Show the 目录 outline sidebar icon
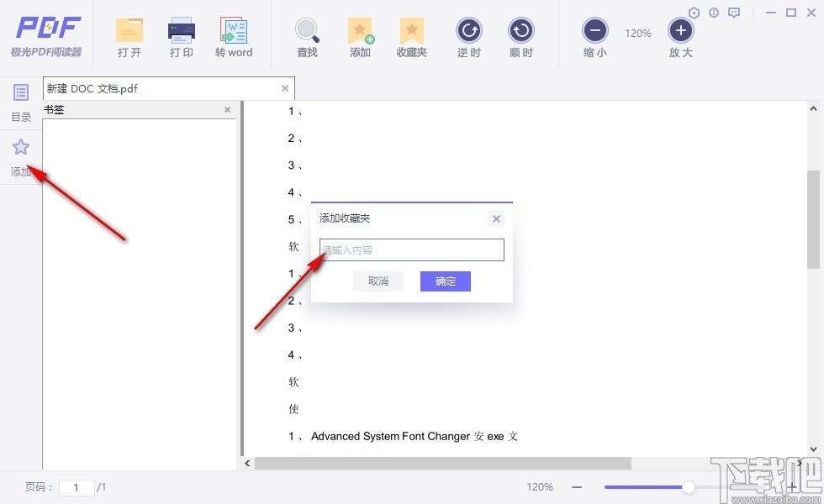Viewport: 824px width, 504px height. 21,92
